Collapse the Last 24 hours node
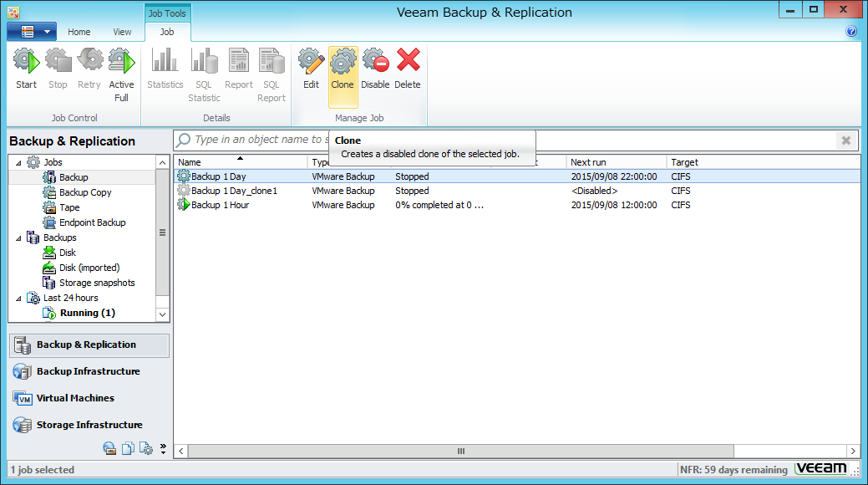The width and height of the screenshot is (868, 485). [18, 299]
